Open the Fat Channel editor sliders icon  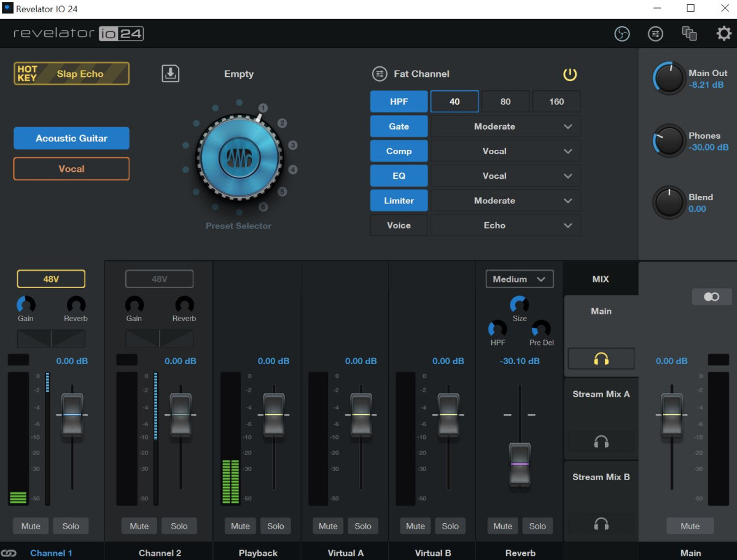380,74
